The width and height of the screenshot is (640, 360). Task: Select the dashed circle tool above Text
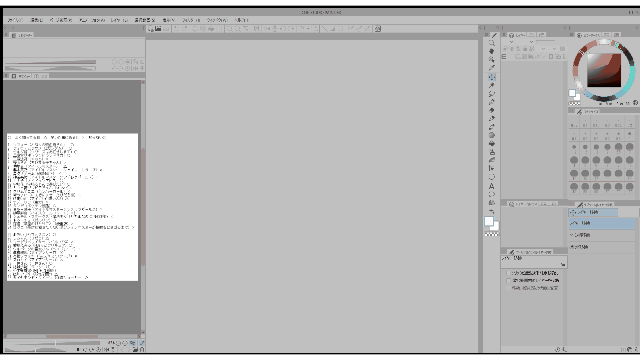tap(491, 177)
